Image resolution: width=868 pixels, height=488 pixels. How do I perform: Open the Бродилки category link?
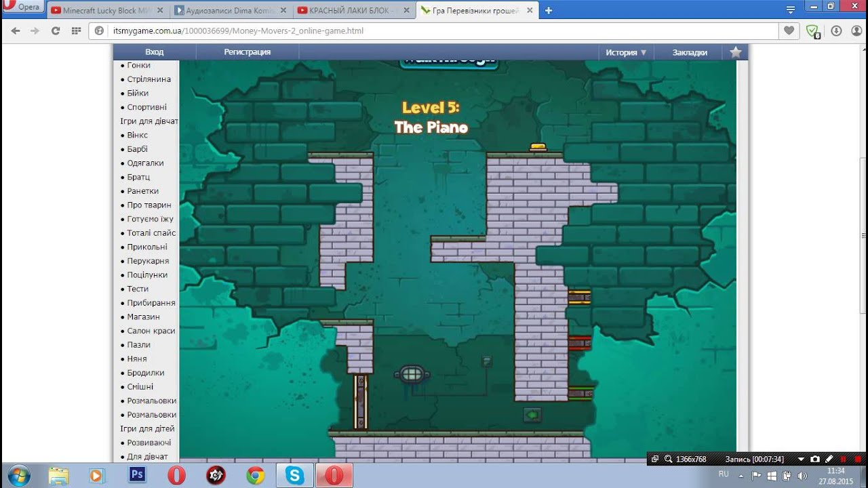tap(146, 373)
